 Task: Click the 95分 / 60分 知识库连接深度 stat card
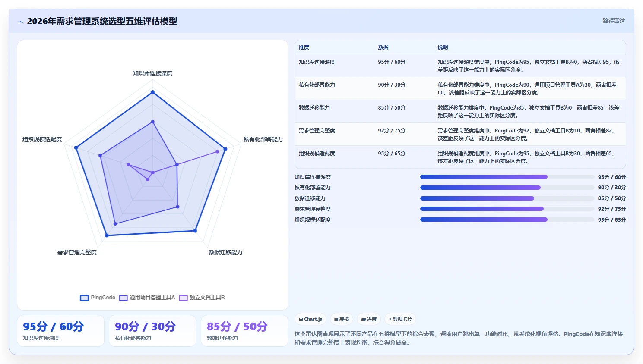click(60, 331)
